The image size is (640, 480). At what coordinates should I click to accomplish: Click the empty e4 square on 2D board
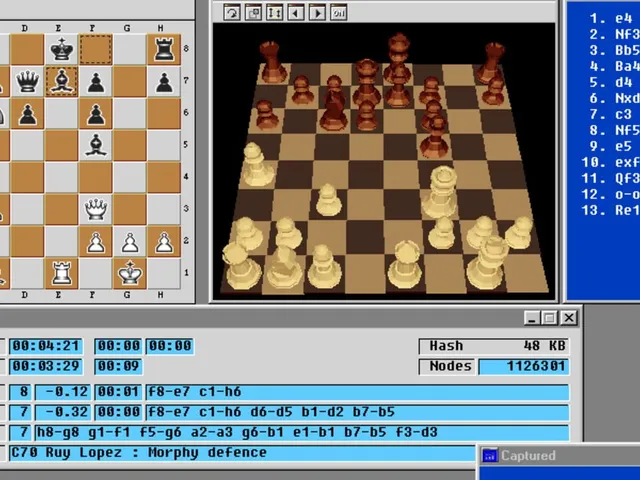(61, 178)
